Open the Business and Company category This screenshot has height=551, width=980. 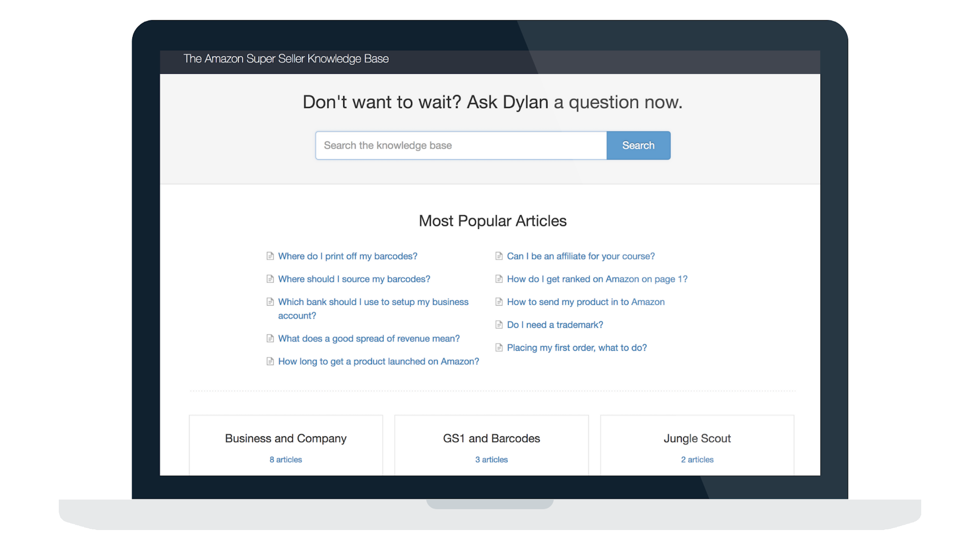(x=286, y=445)
